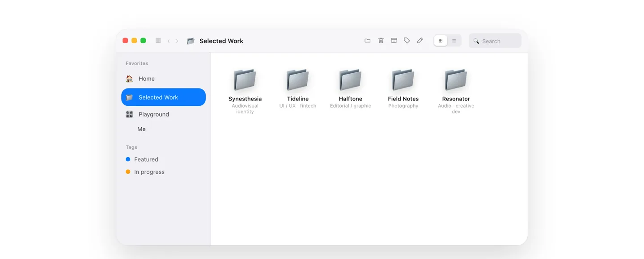Click the Favorites section header
Screen dimensions: 644x259
coord(137,63)
